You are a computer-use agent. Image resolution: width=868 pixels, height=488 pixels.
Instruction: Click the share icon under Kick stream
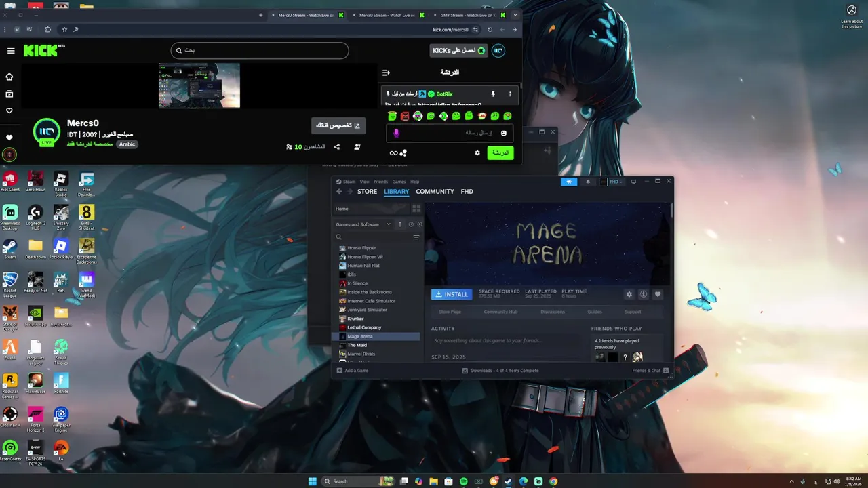pos(337,146)
